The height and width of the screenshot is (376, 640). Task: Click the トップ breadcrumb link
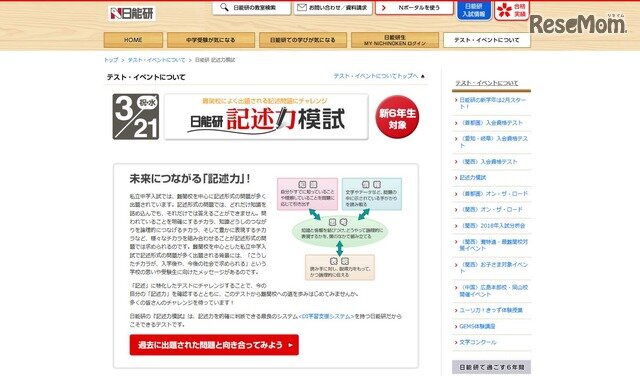pos(111,60)
